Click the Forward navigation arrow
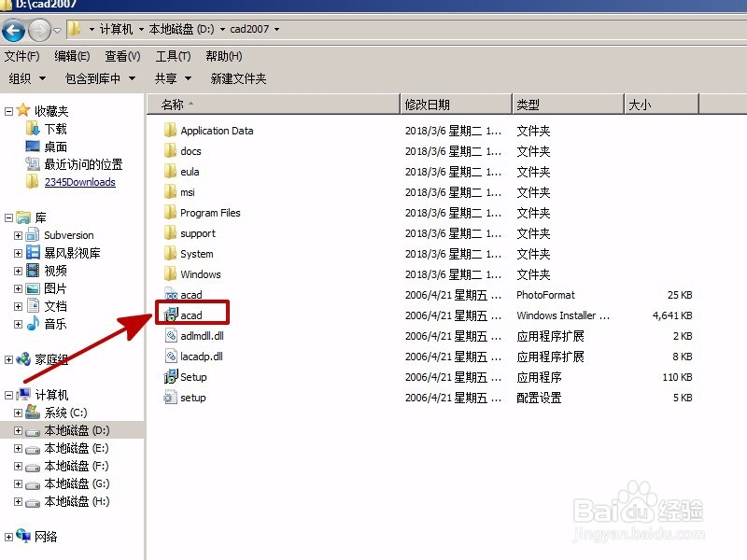The height and width of the screenshot is (560, 747). pyautogui.click(x=39, y=31)
